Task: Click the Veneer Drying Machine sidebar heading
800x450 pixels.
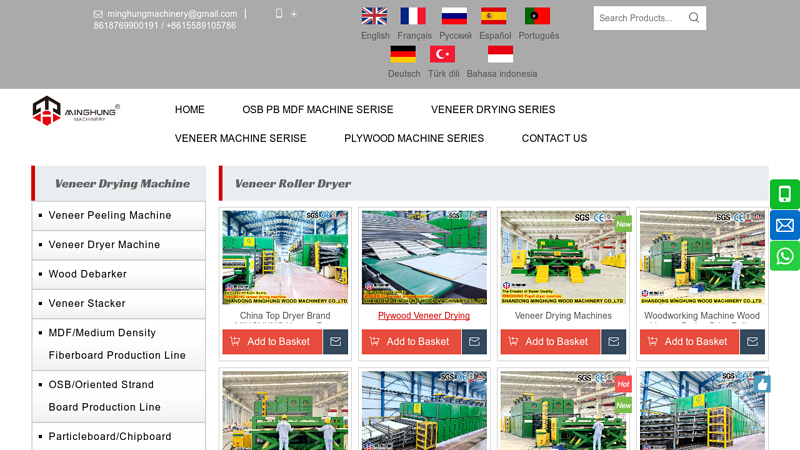Action: [x=122, y=184]
